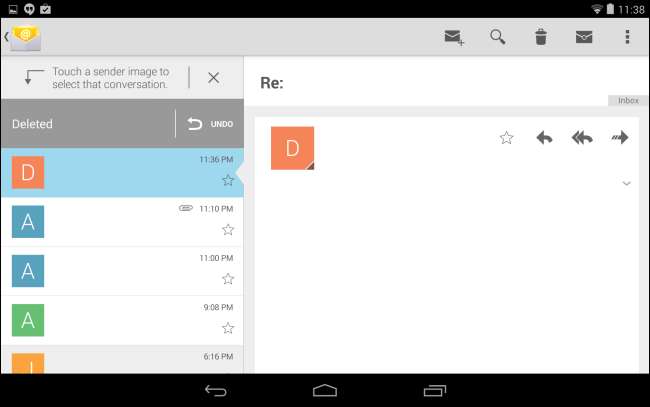Star the 9:08 PM conversation

228,328
